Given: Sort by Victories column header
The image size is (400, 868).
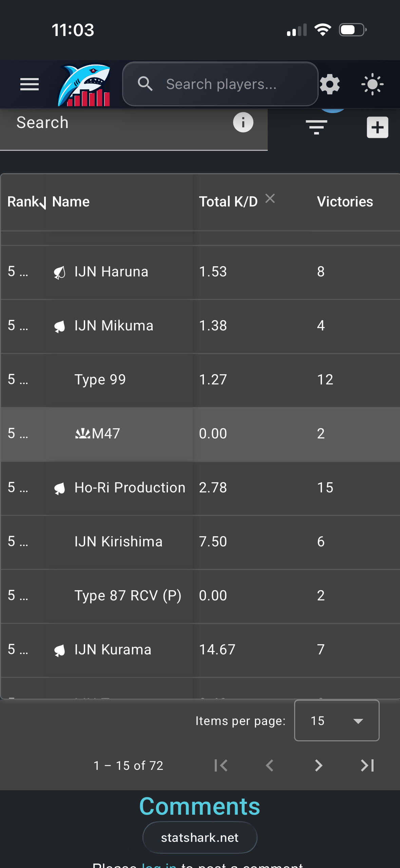Looking at the screenshot, I should (345, 202).
